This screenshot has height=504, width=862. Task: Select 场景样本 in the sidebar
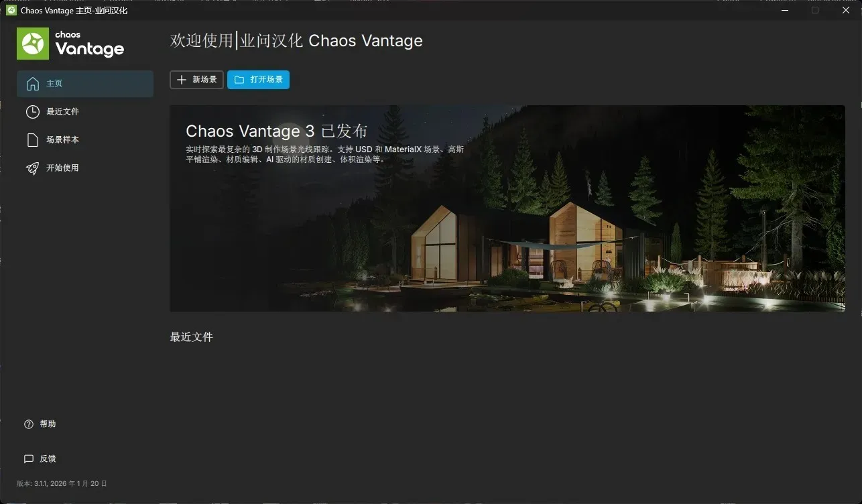[85, 140]
